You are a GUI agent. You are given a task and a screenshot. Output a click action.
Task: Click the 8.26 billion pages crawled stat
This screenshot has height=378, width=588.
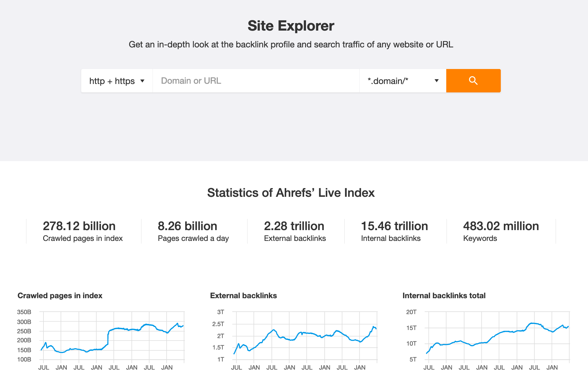pos(187,226)
